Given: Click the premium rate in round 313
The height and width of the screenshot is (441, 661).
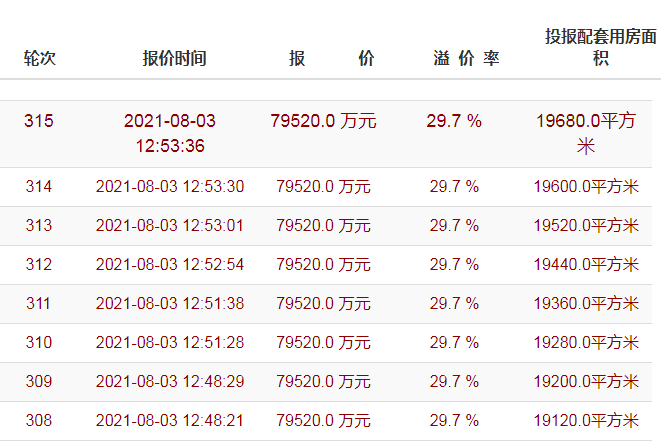Looking at the screenshot, I should coord(454,225).
